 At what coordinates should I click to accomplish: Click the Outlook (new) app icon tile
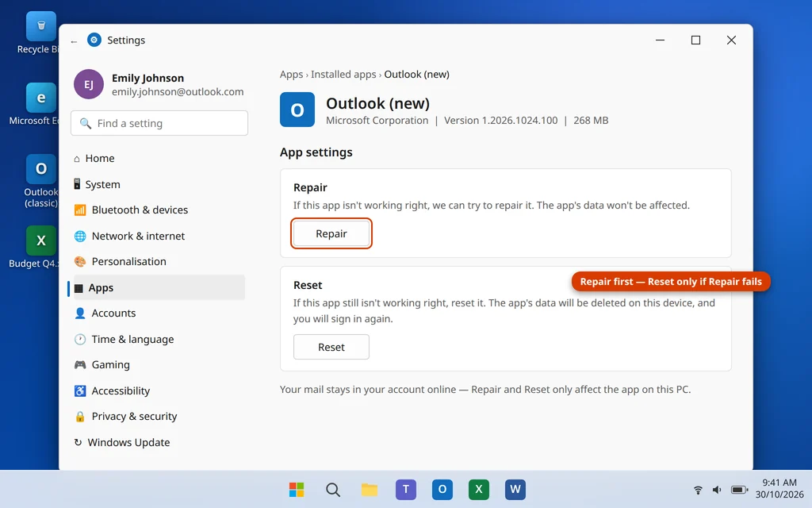tap(297, 110)
